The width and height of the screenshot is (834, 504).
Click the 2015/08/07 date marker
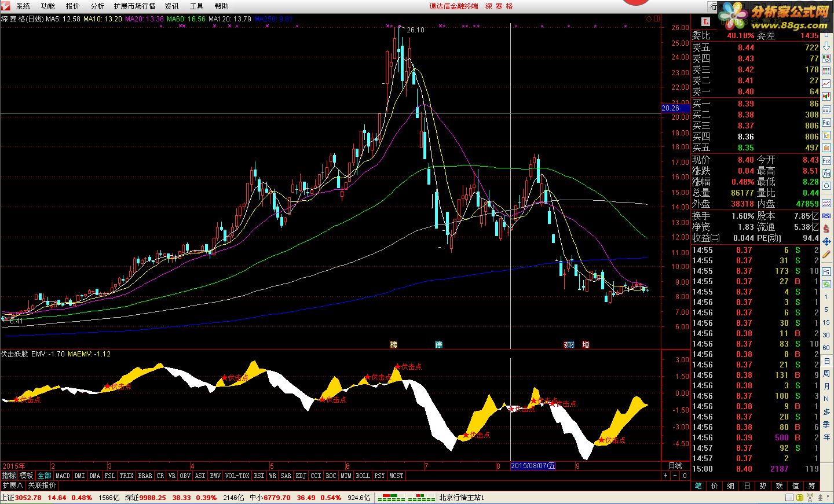(x=533, y=465)
